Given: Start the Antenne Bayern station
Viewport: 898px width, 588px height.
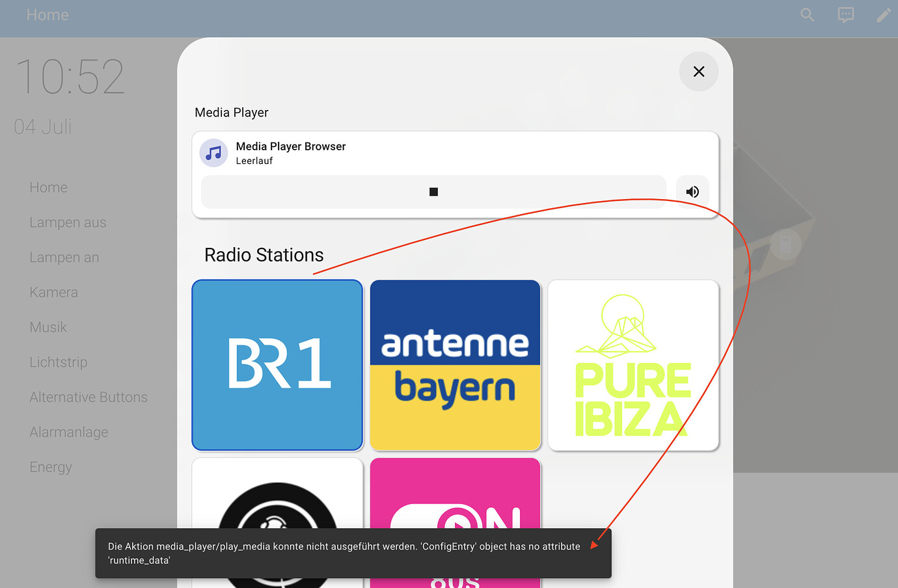Looking at the screenshot, I should pos(455,365).
